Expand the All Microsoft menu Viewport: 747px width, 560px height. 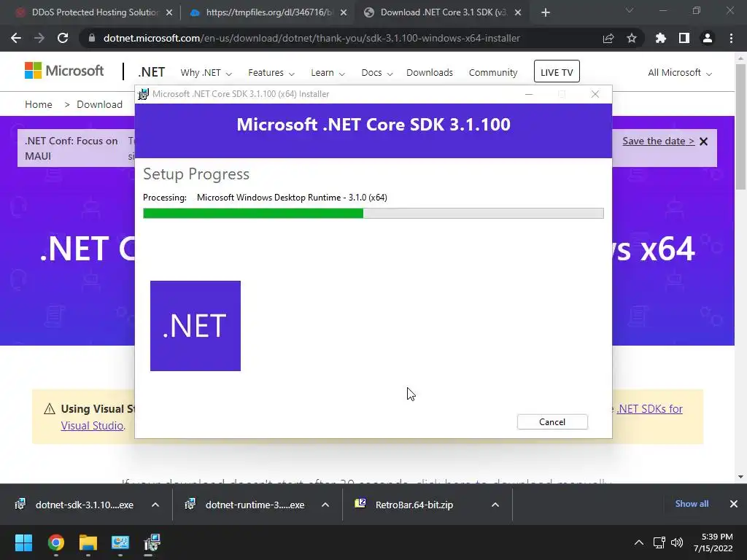coord(679,73)
